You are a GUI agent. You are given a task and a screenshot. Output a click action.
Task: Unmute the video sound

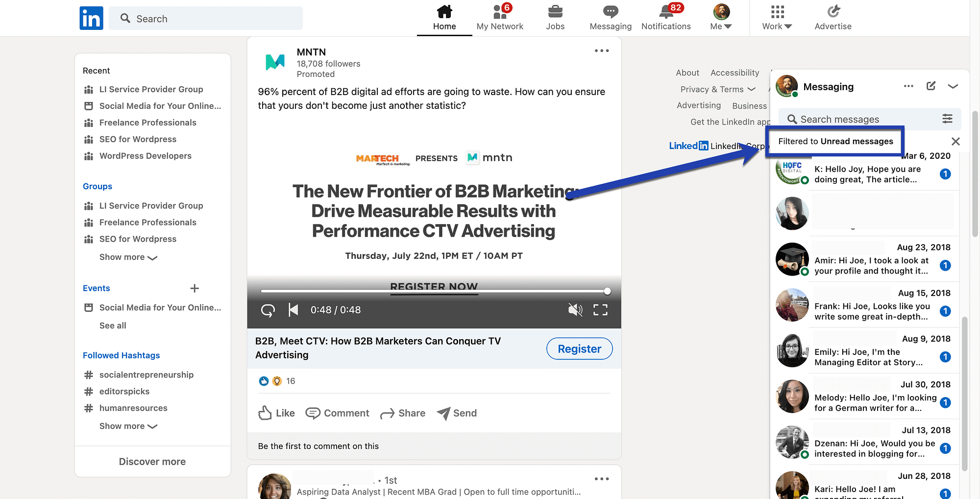click(x=575, y=310)
